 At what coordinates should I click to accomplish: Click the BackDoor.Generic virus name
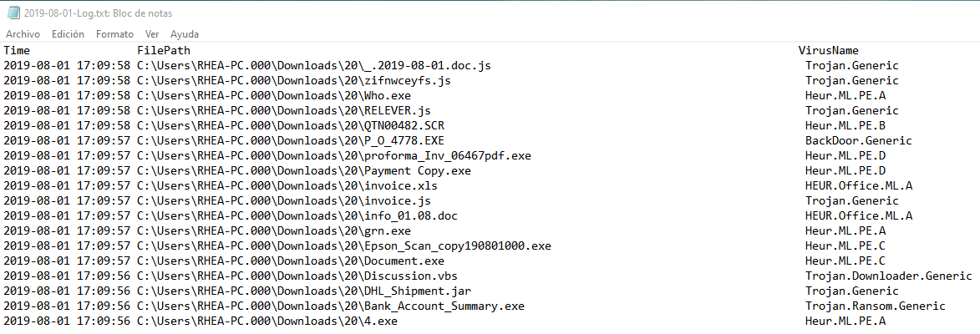(858, 141)
